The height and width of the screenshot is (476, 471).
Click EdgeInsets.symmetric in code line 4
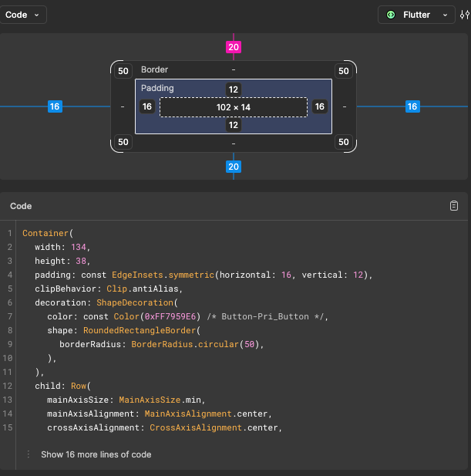(163, 275)
